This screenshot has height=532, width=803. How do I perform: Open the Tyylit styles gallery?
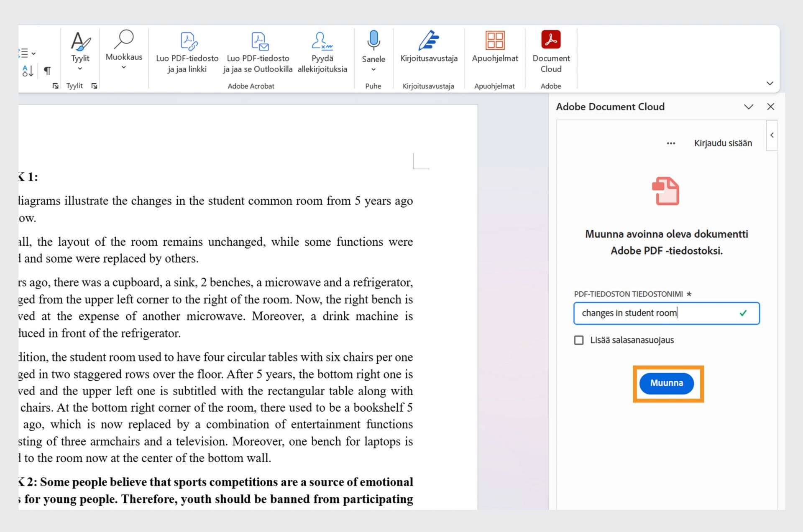point(80,51)
